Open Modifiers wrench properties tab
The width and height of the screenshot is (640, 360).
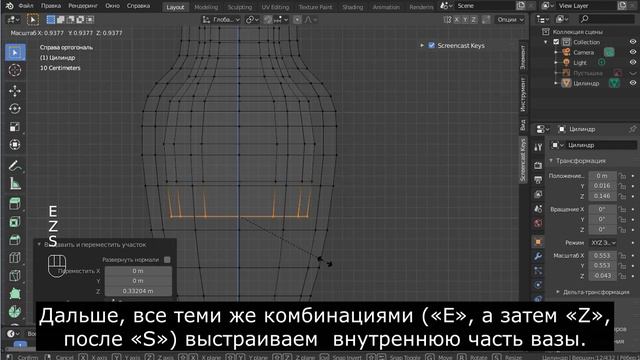[x=538, y=256]
